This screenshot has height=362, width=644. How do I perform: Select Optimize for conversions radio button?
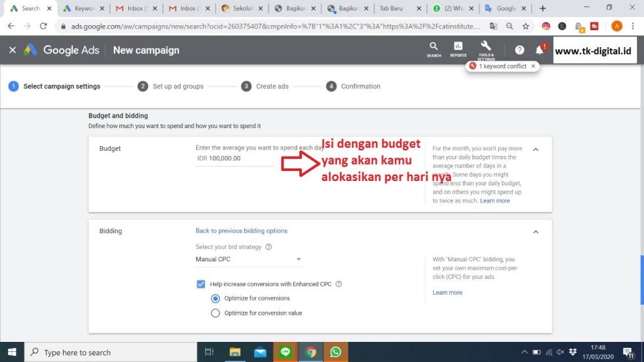click(216, 299)
